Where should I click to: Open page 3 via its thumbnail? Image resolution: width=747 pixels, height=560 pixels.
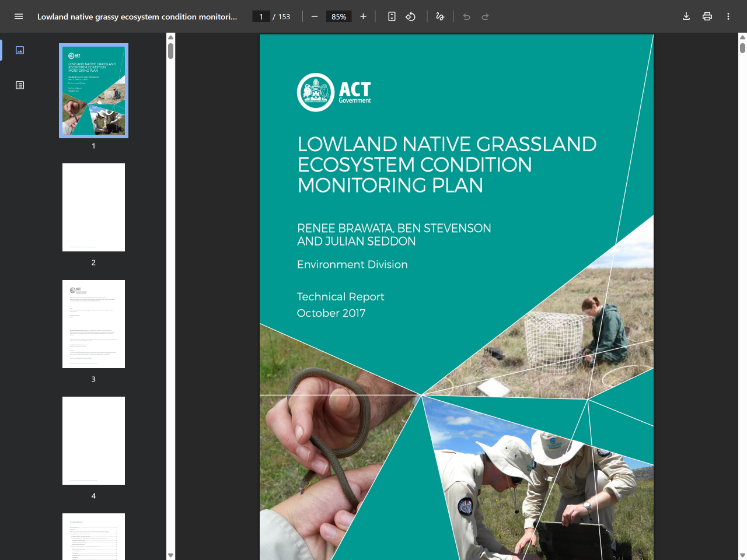[93, 324]
